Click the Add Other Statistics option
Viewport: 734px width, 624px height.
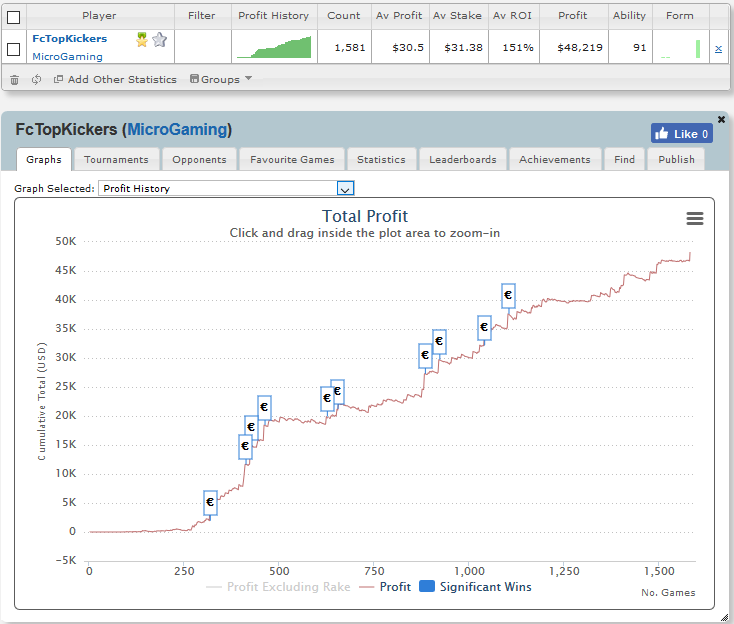pos(115,80)
